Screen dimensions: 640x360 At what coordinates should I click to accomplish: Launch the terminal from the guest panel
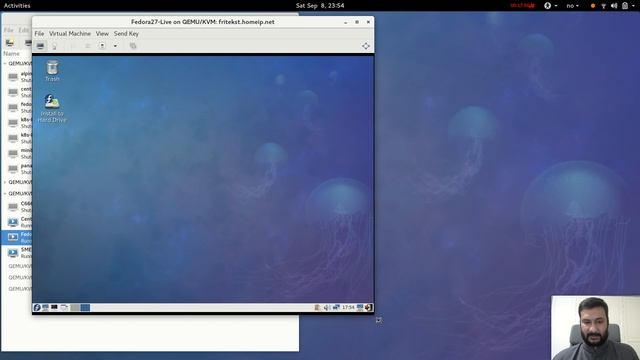click(54, 307)
